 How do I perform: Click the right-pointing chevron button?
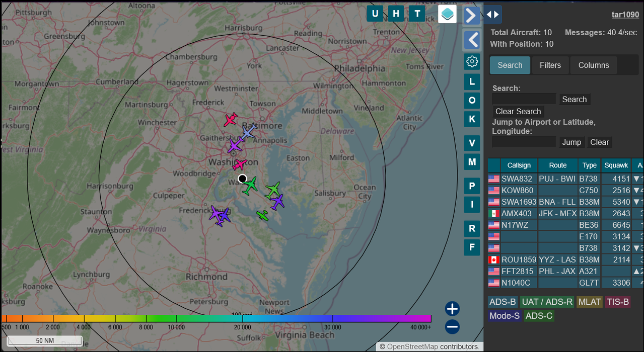point(471,16)
